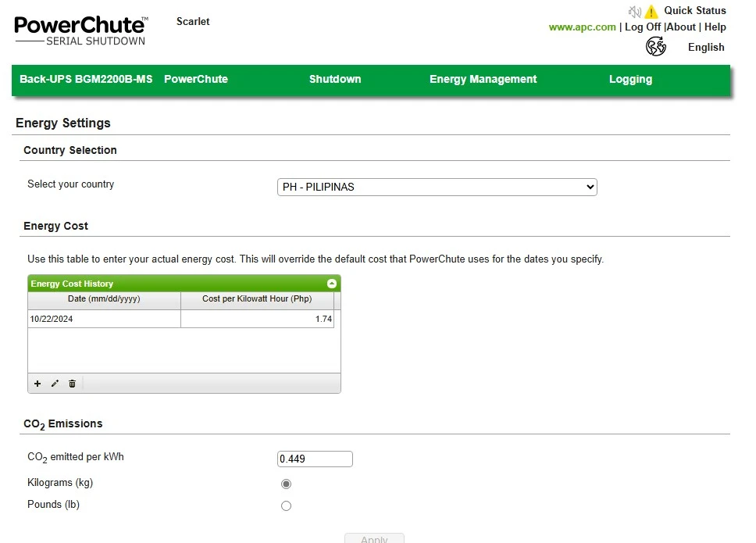This screenshot has width=756, height=543.
Task: Click the CO2 emitted per kWh field
Action: [x=315, y=459]
